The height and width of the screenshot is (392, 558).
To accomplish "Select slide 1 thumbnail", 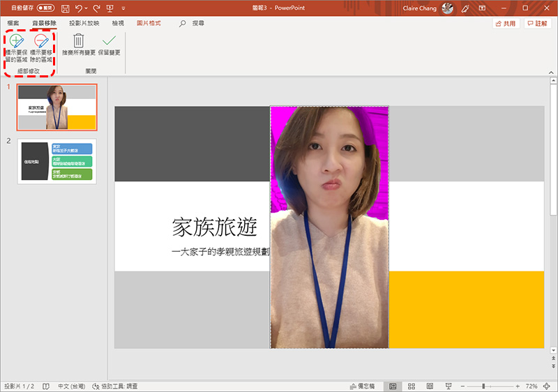I will tap(57, 107).
